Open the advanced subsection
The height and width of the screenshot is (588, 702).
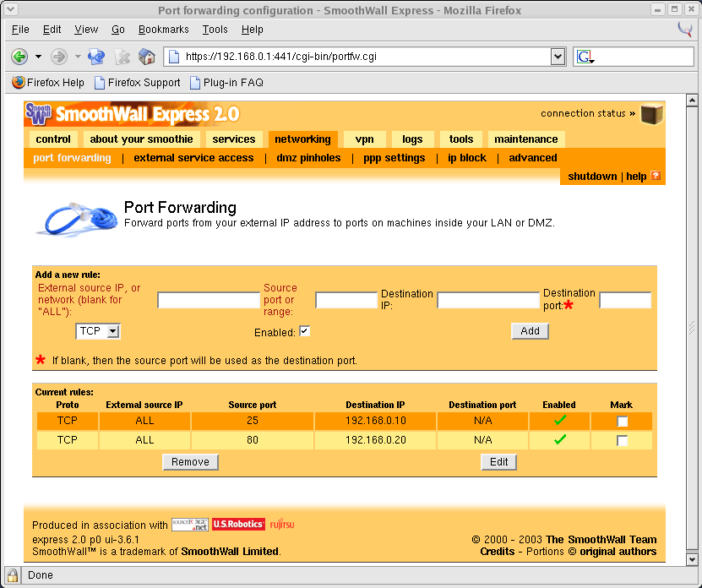point(533,158)
